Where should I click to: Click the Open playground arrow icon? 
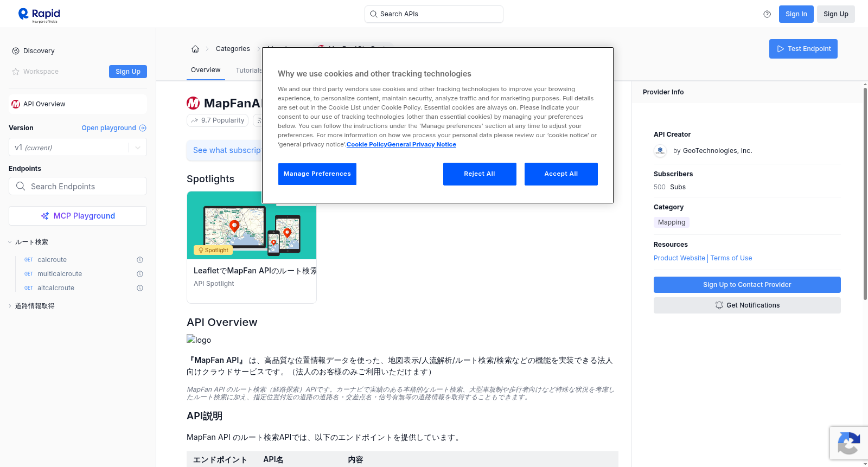click(143, 128)
